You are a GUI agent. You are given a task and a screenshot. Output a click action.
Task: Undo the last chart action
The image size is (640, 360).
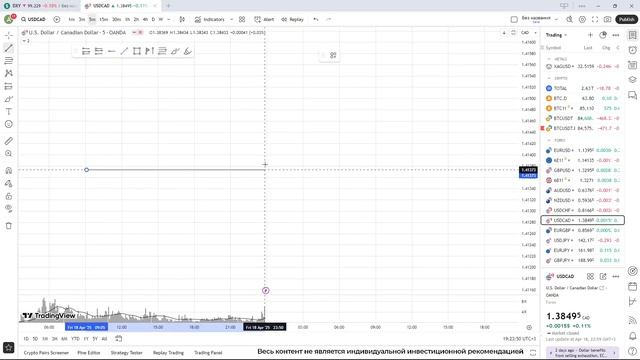pos(316,19)
